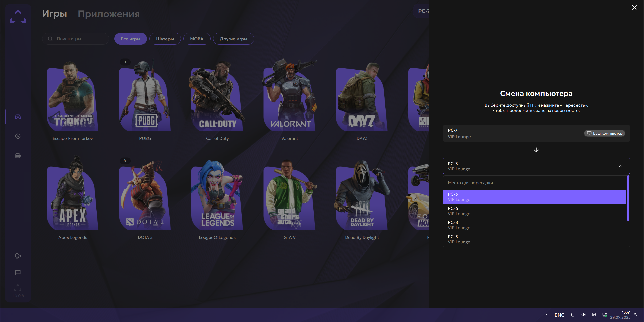The image size is (644, 322).
Task: Switch to the Приложения tab
Action: (x=109, y=14)
